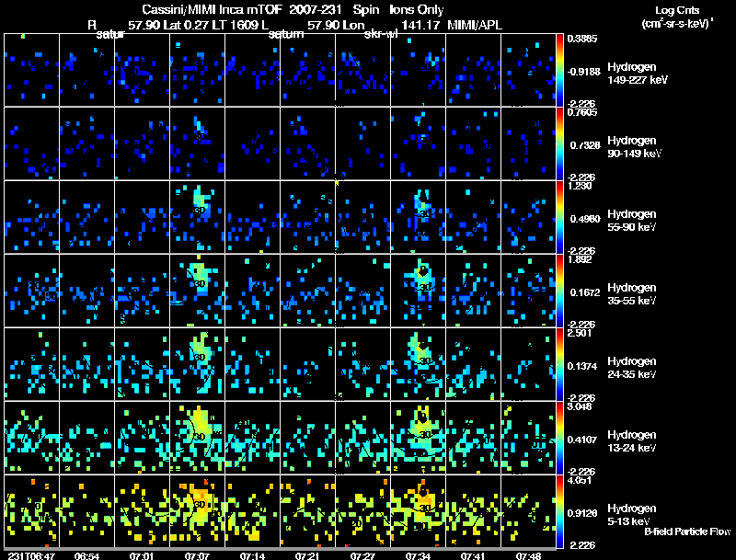This screenshot has height=560, width=736.
Task: Click the '2.501' color scale value
Action: pyautogui.click(x=580, y=334)
